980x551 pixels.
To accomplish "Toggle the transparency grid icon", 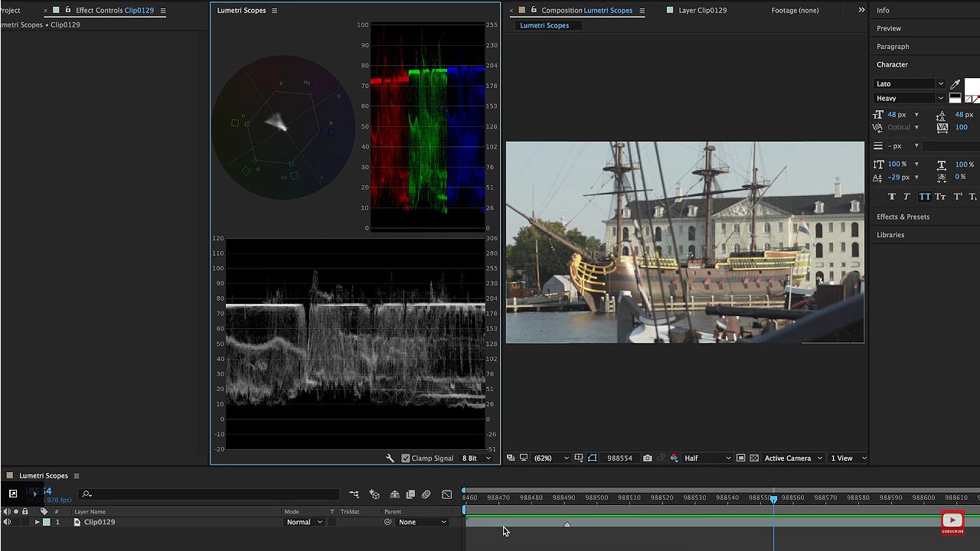I will pos(754,458).
